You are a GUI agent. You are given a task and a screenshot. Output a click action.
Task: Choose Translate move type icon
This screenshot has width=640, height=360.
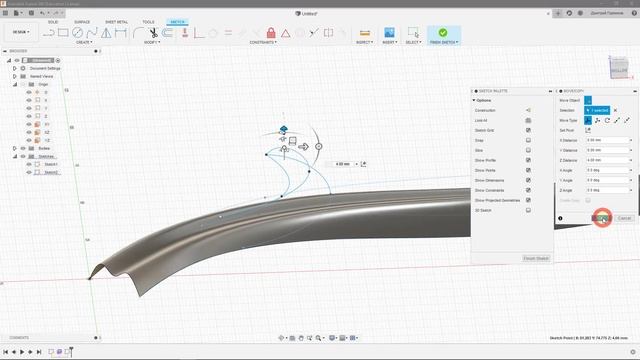click(x=597, y=120)
